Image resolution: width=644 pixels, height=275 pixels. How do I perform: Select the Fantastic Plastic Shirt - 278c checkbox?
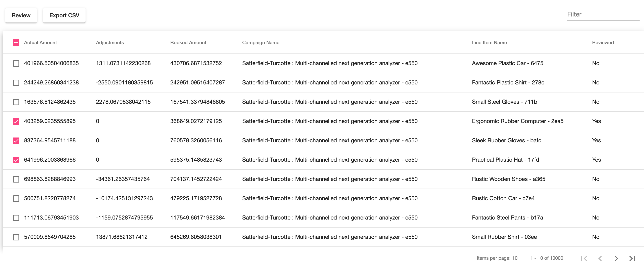point(16,83)
